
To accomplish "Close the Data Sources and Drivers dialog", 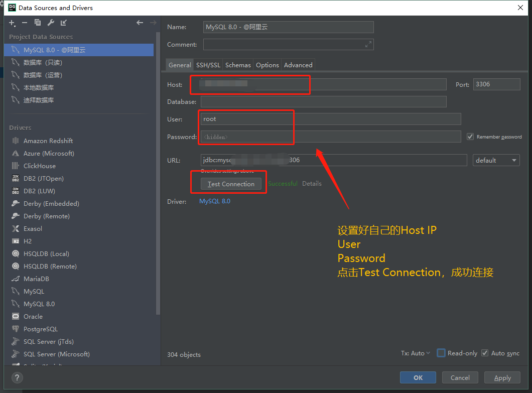I will click(520, 8).
